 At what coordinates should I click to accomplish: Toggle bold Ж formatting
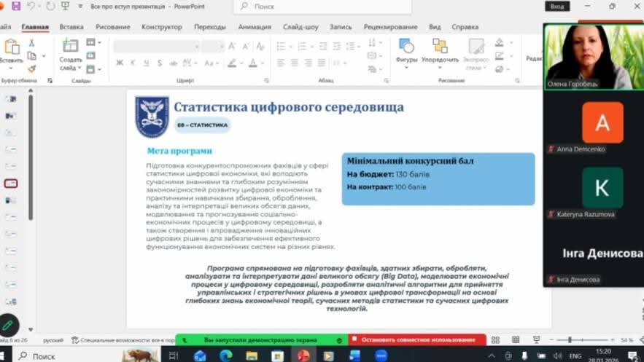click(x=120, y=63)
